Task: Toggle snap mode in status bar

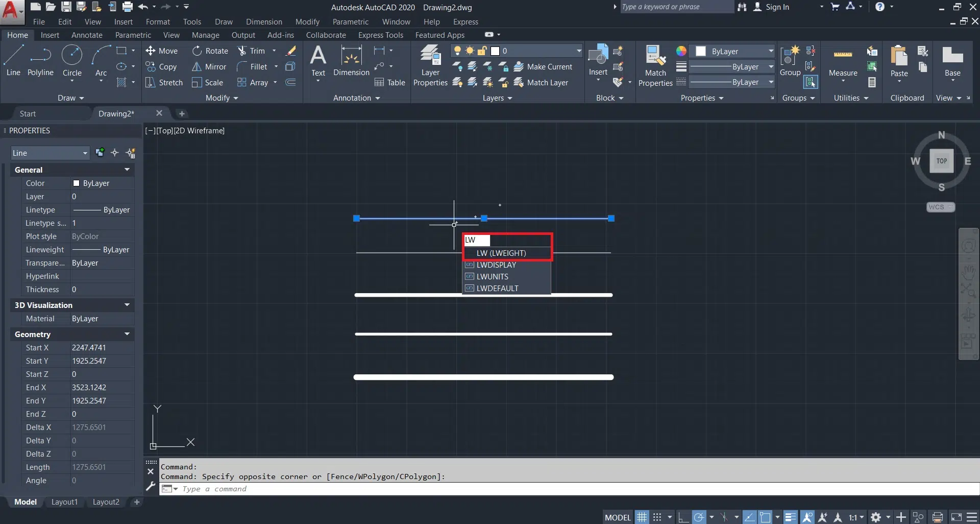Action: 657,517
